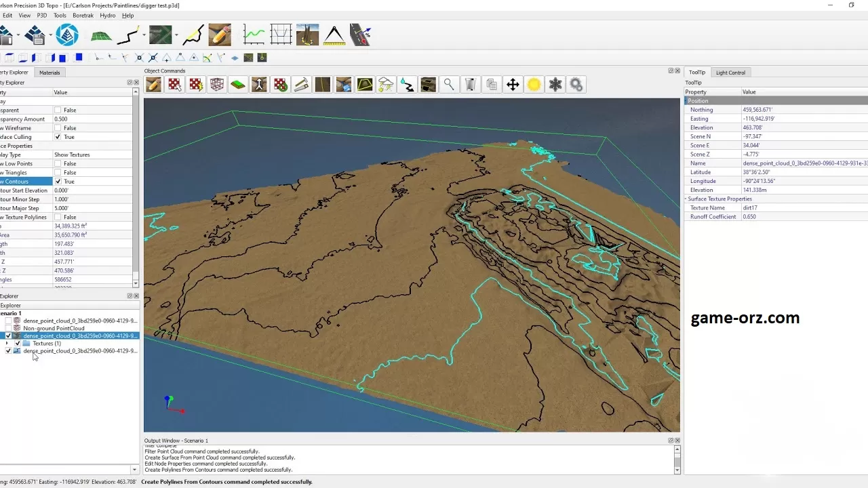Select the Non-ground PointCloud tree item
This screenshot has height=488, width=868.
tap(54, 328)
